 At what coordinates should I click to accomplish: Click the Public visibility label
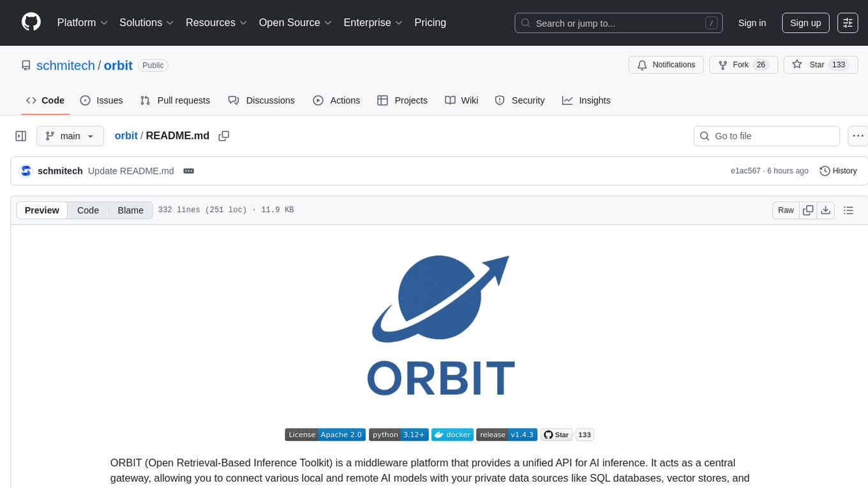(153, 65)
